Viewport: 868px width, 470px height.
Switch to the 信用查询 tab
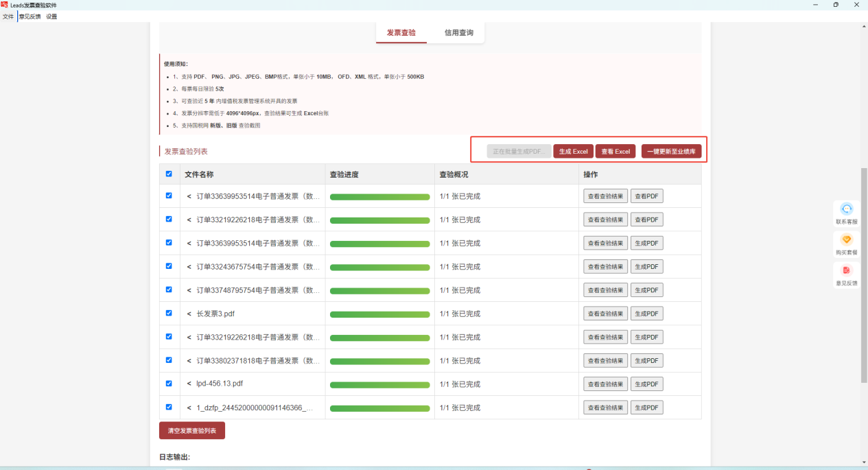pos(459,32)
